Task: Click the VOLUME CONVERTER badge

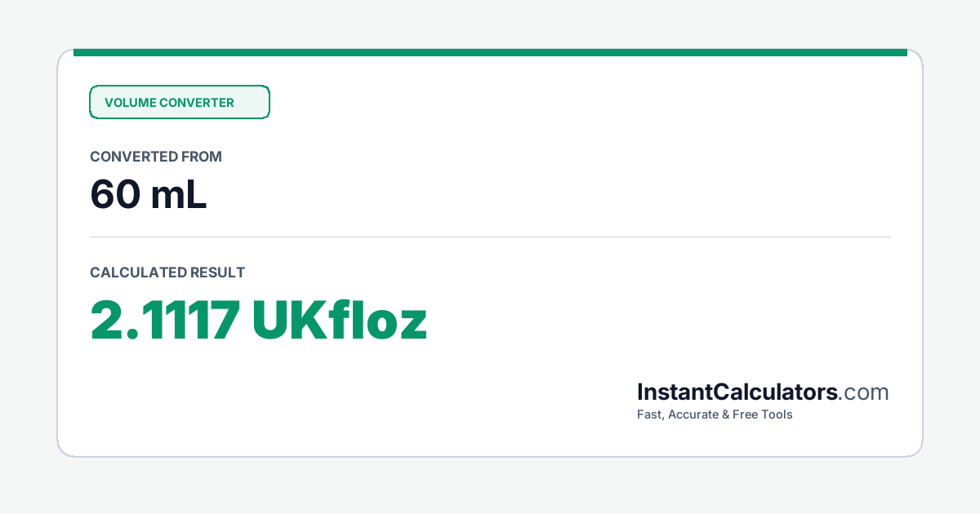Action: [x=180, y=102]
